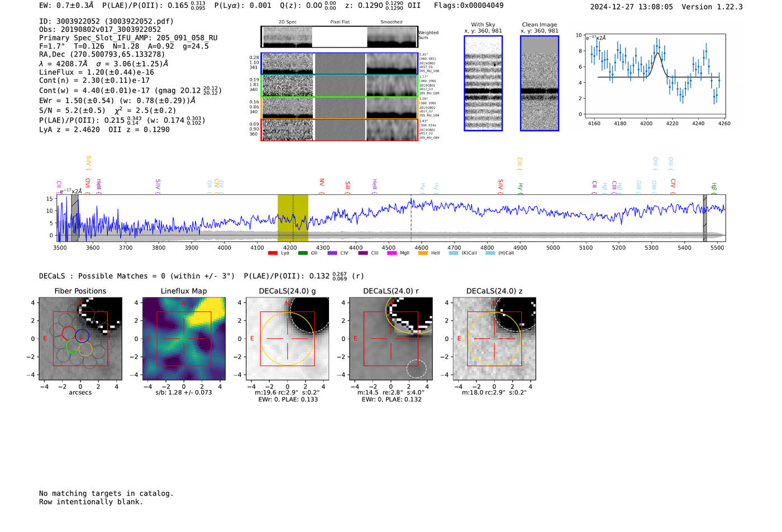Click the yellow highlighted band in the spectrum
The image size is (782, 532).
[293, 218]
